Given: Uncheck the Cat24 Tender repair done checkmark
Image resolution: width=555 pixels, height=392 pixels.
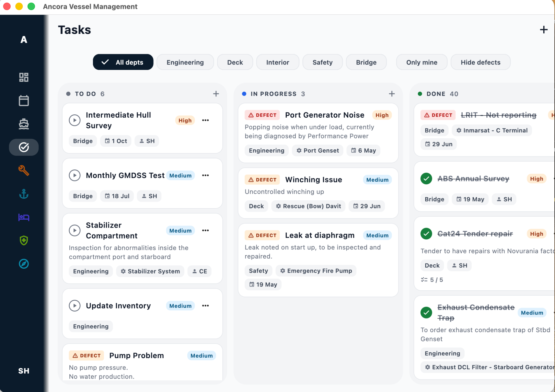Looking at the screenshot, I should [426, 234].
